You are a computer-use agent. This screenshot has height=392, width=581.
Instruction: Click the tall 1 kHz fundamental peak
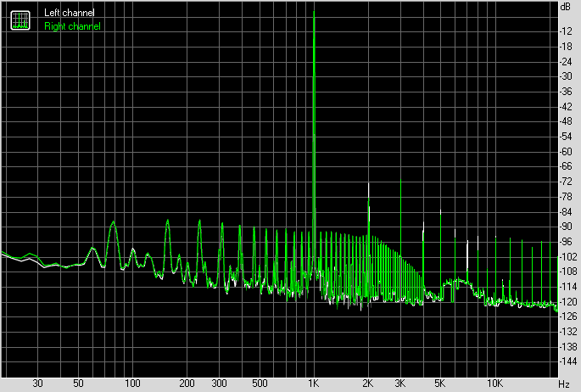(x=314, y=141)
